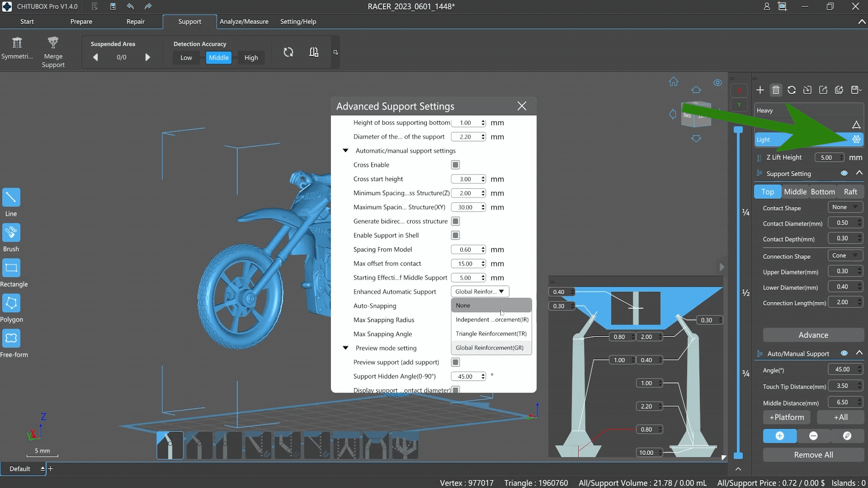Viewport: 868px width, 488px height.
Task: Open Contact Shape dropdown
Action: 845,207
